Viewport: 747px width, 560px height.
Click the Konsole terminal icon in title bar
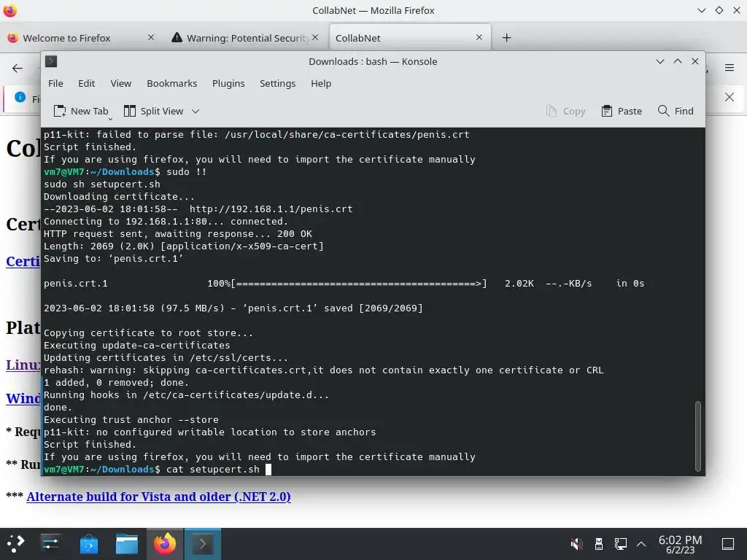click(x=51, y=61)
